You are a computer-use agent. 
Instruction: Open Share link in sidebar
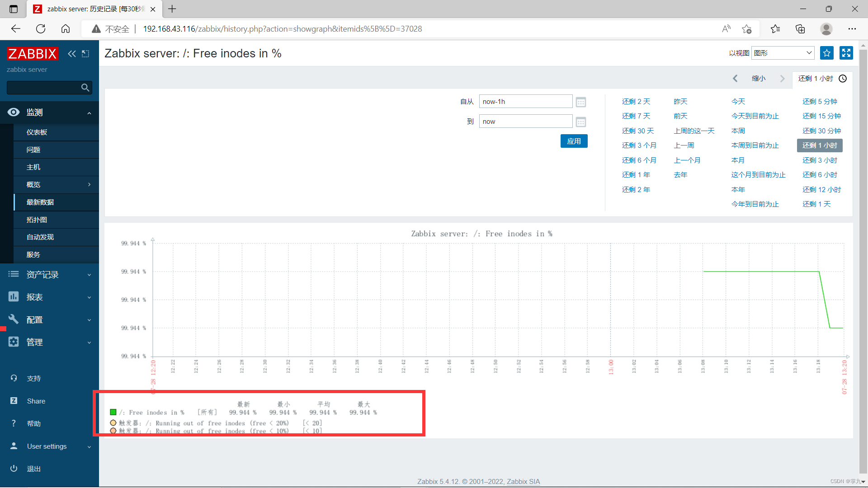[36, 401]
